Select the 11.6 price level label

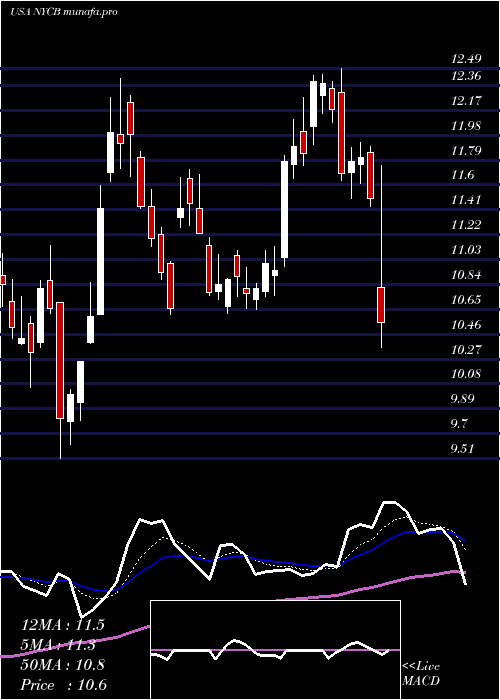[462, 175]
